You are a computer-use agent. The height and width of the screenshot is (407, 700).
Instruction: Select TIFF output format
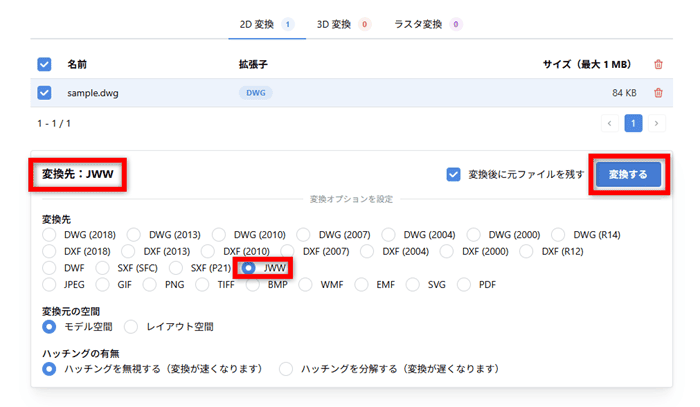tap(202, 285)
